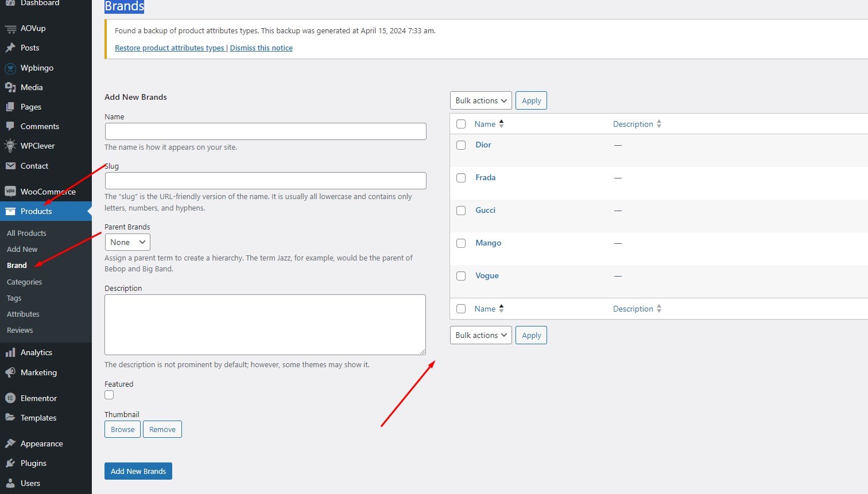
Task: Sort the table by Description column
Action: 633,124
